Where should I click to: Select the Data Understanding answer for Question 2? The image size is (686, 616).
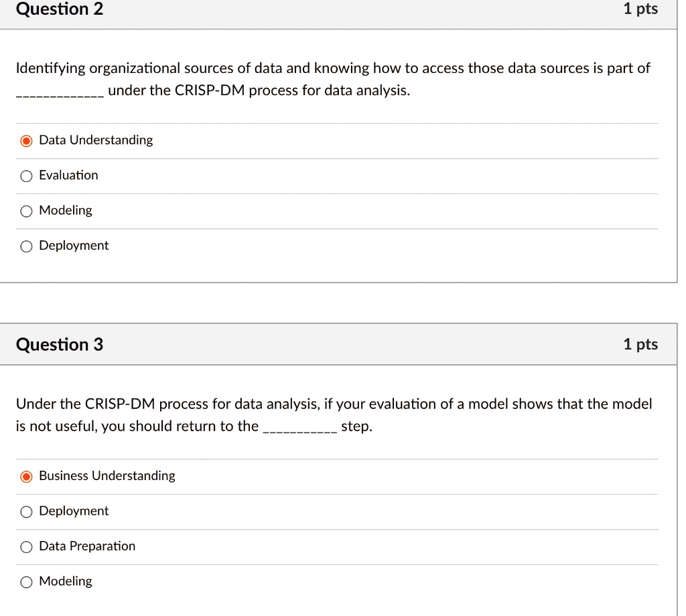[x=26, y=141]
